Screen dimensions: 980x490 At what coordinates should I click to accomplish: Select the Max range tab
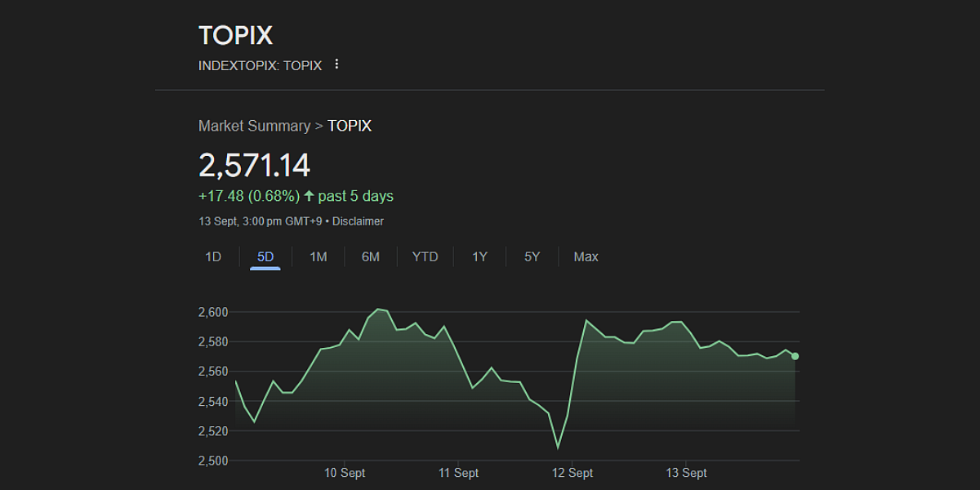(x=586, y=256)
